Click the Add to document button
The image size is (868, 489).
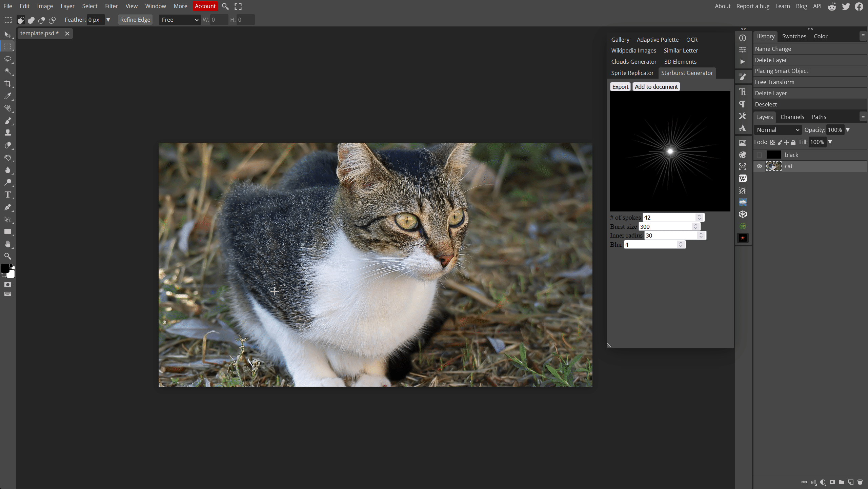[656, 87]
